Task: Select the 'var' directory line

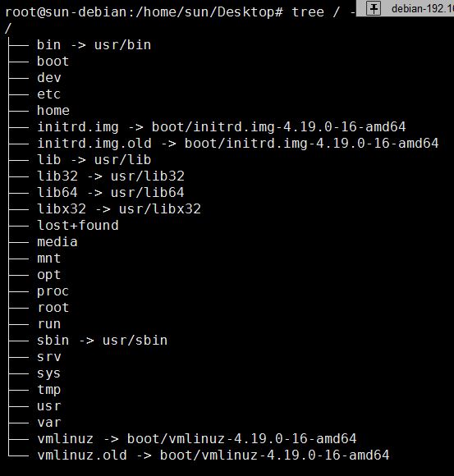Action: tap(49, 423)
